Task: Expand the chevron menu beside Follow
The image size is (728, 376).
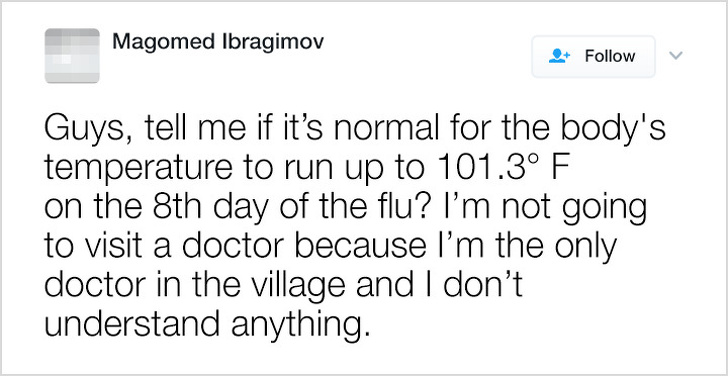Action: coord(676,56)
